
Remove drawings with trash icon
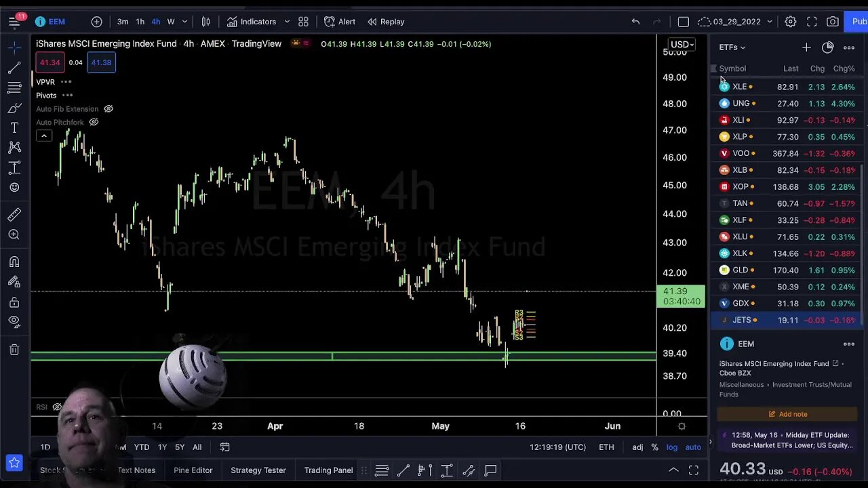tap(14, 350)
